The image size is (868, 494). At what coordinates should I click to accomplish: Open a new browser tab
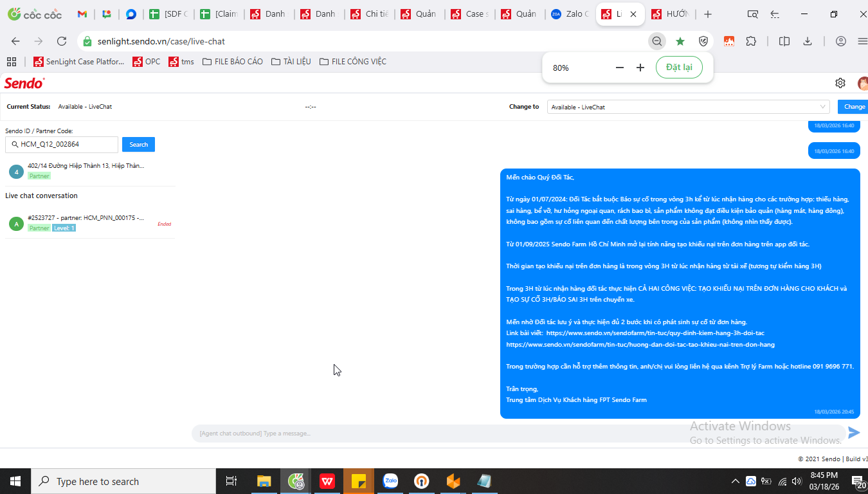point(708,14)
